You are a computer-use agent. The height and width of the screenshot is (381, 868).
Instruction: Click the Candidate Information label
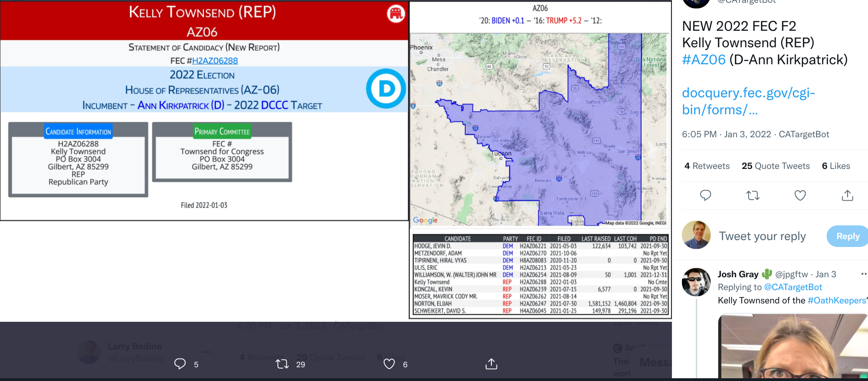click(x=78, y=132)
